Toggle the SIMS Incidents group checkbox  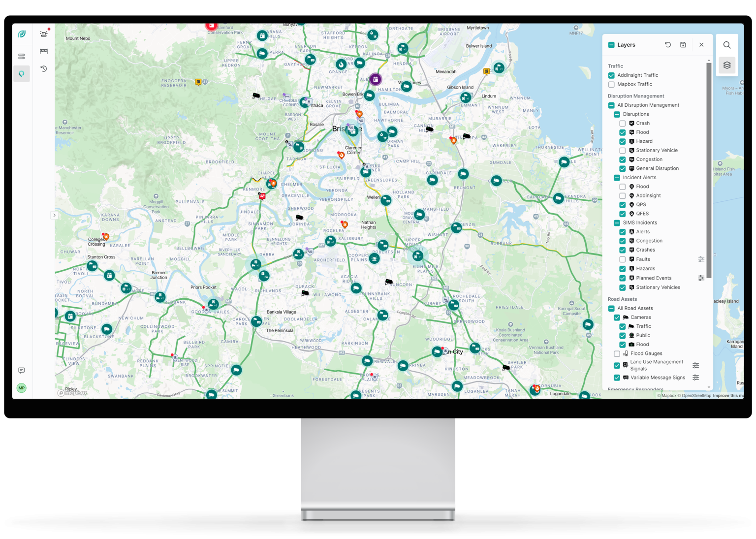[617, 223]
